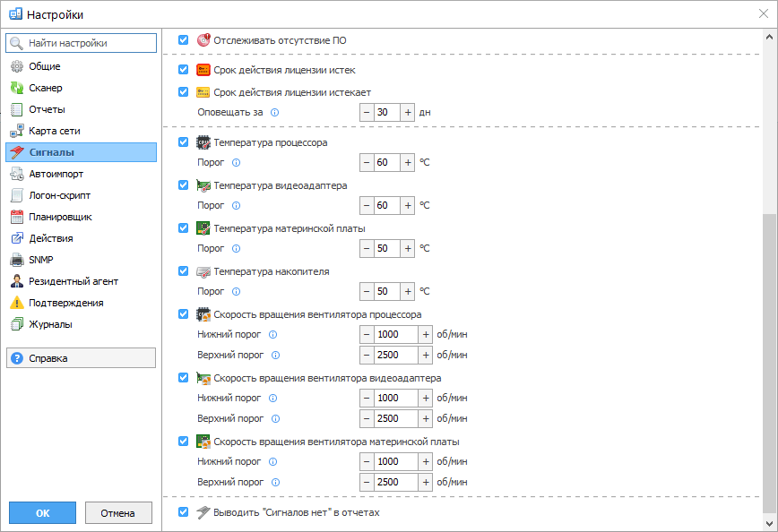Disable Выводить "Сигналов нет" в отчетах
Screen dimensions: 778x532
pyautogui.click(x=184, y=512)
